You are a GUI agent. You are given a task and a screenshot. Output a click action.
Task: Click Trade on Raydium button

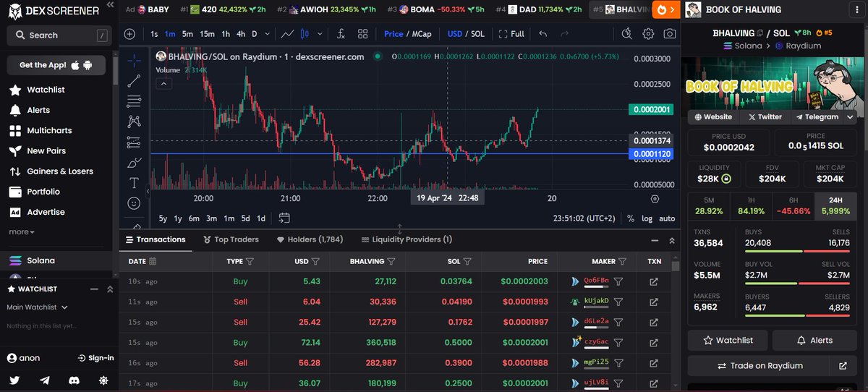pyautogui.click(x=758, y=366)
